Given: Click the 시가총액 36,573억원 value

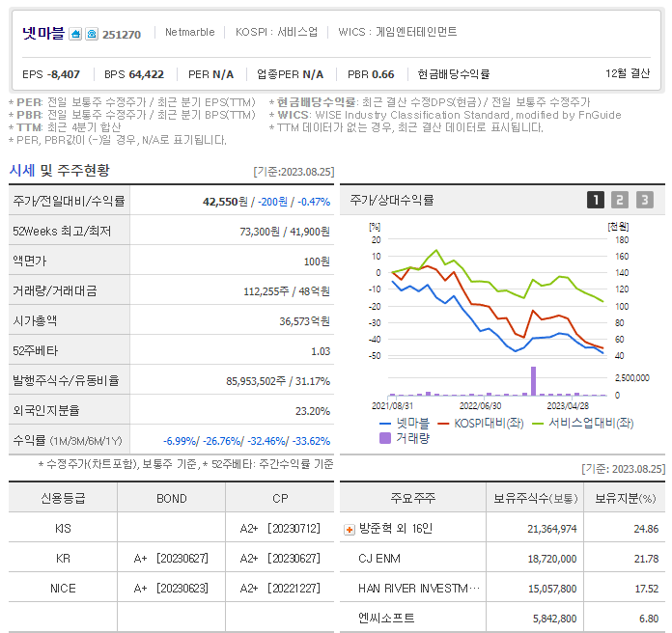Looking at the screenshot, I should coord(305,321).
